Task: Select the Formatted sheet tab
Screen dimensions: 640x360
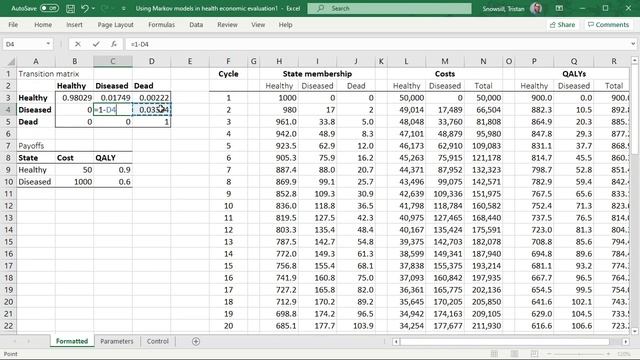Action: pos(72,341)
